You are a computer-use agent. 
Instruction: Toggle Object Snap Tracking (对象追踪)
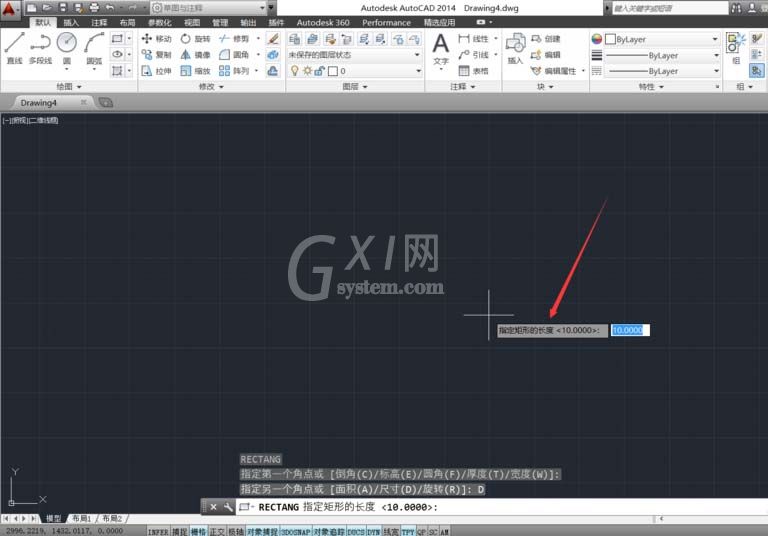(x=329, y=532)
